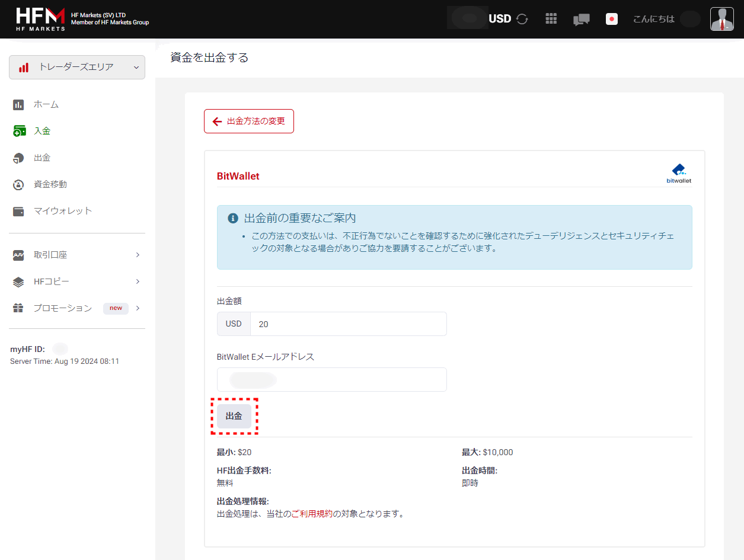The image size is (744, 560).
Task: Go to ホーム menu item
Action: [x=46, y=104]
